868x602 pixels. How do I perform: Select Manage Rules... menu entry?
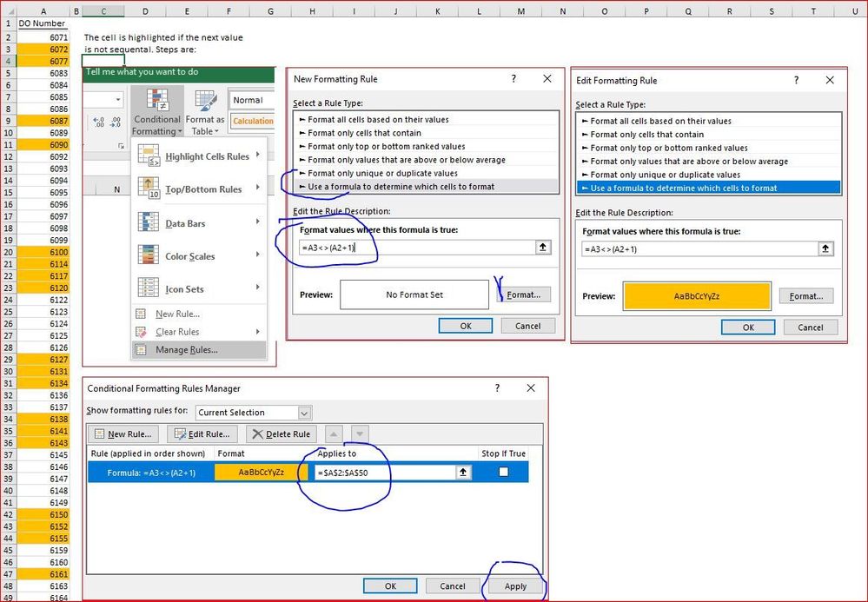click(199, 349)
